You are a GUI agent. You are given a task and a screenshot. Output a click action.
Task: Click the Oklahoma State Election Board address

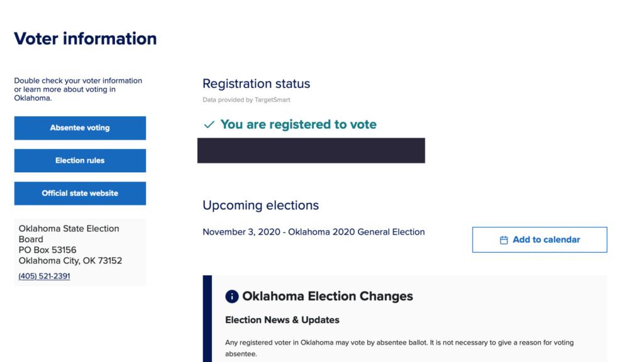(x=70, y=244)
